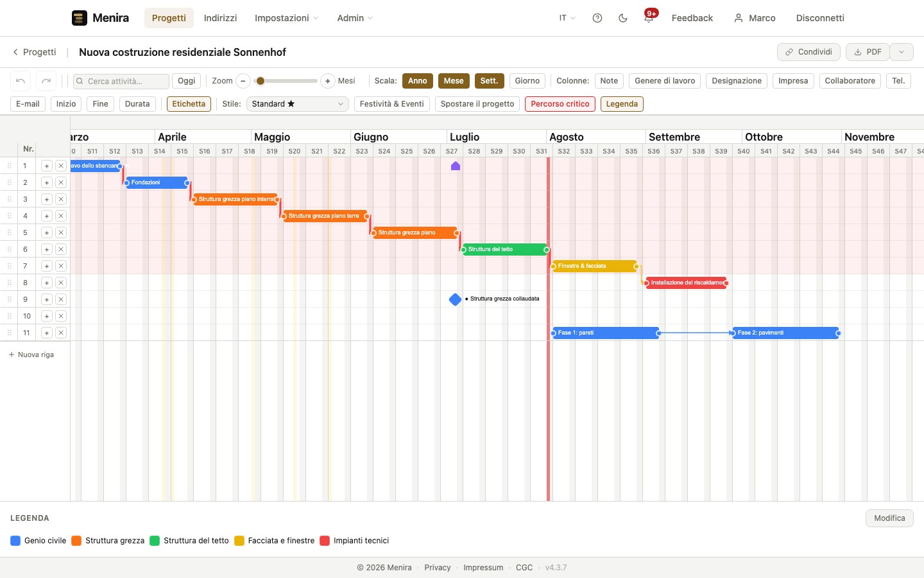Open the Indirizzi tab
Viewport: 924px width, 578px height.
(220, 18)
